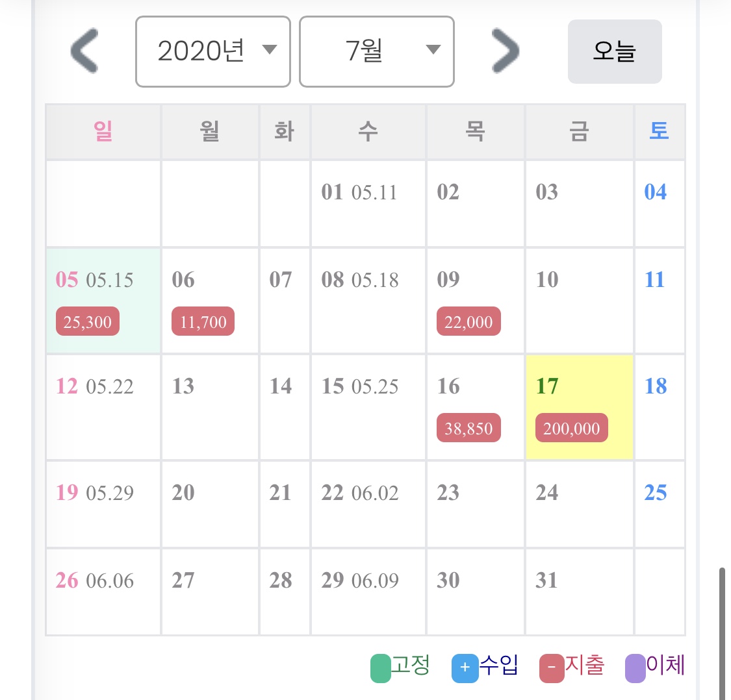Open the 38,850 expense on the 16th

468,429
